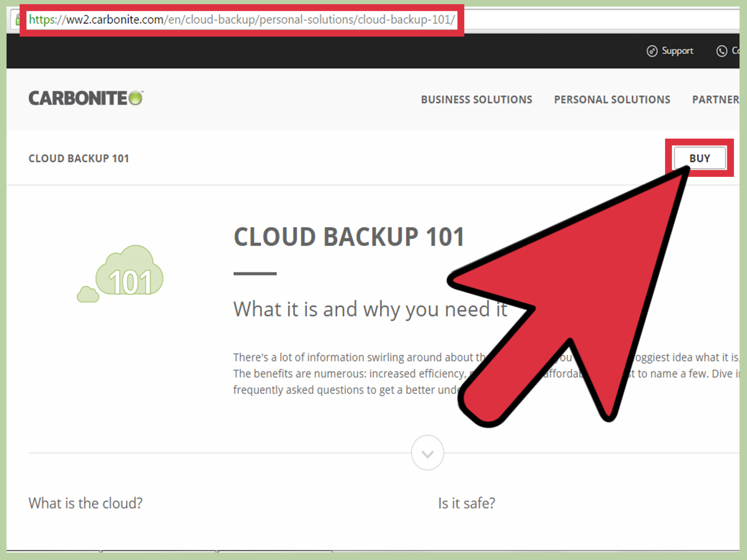Click the Support lifebuoy icon
The width and height of the screenshot is (747, 560).
pyautogui.click(x=652, y=51)
